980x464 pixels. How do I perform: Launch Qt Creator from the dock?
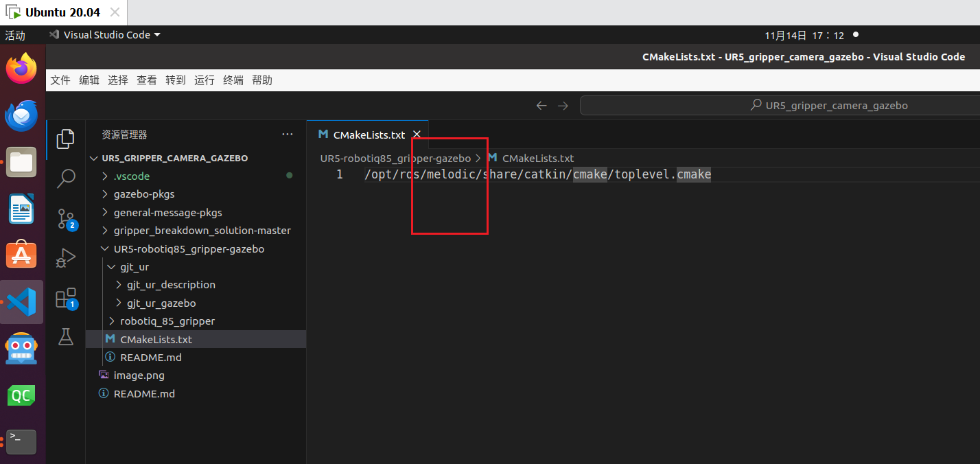point(21,395)
